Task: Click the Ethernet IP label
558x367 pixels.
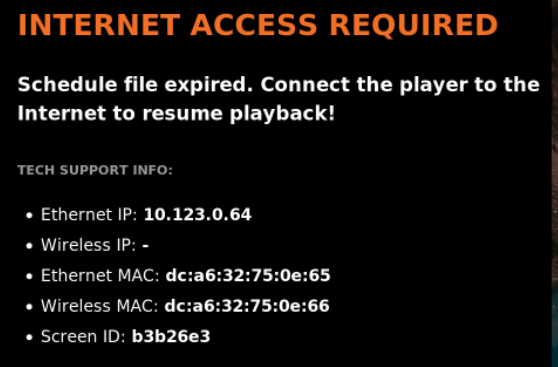Action: 89,215
